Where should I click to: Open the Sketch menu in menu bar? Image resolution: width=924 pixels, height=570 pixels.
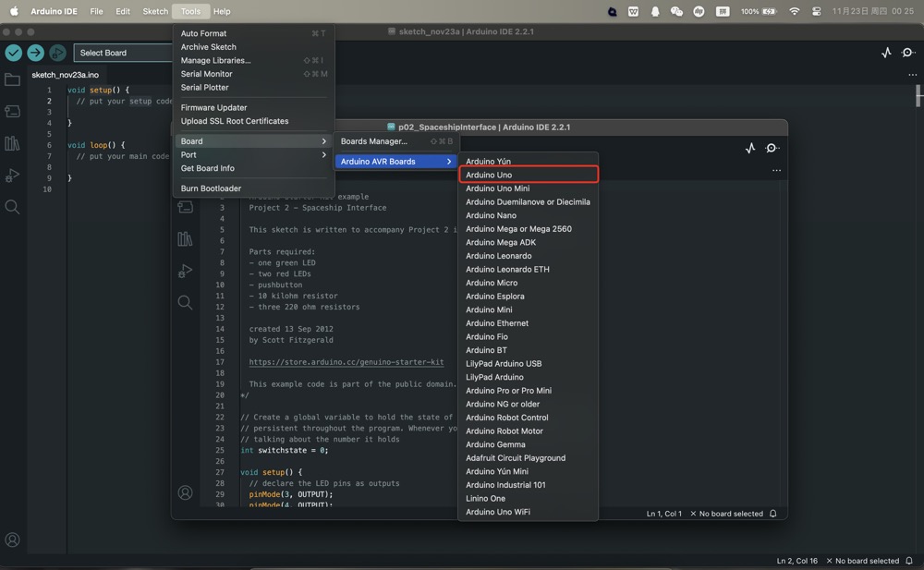coord(155,11)
